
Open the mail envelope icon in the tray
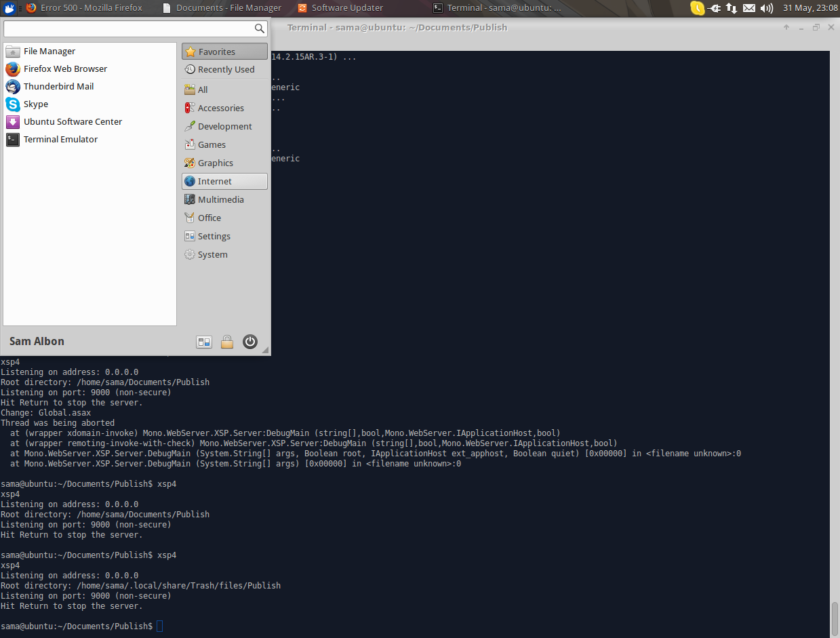coord(748,8)
